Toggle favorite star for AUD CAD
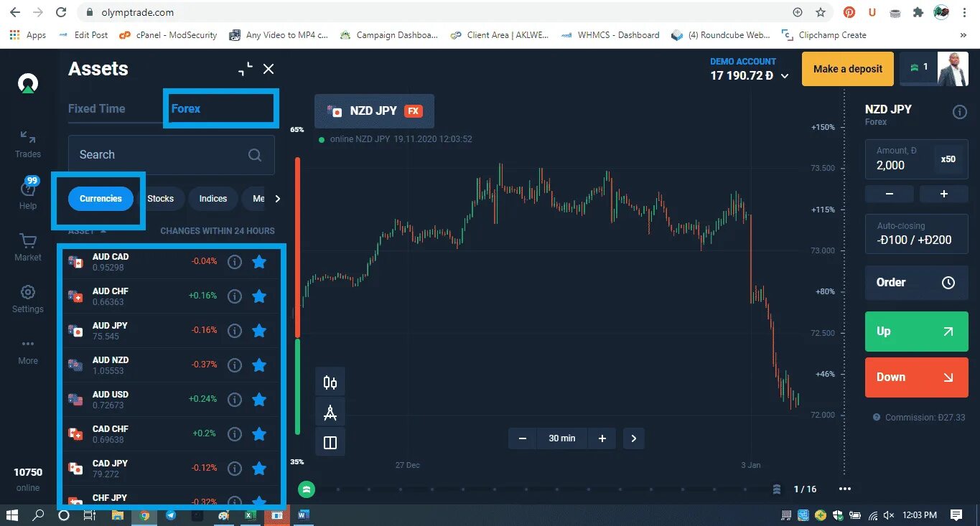 point(259,262)
